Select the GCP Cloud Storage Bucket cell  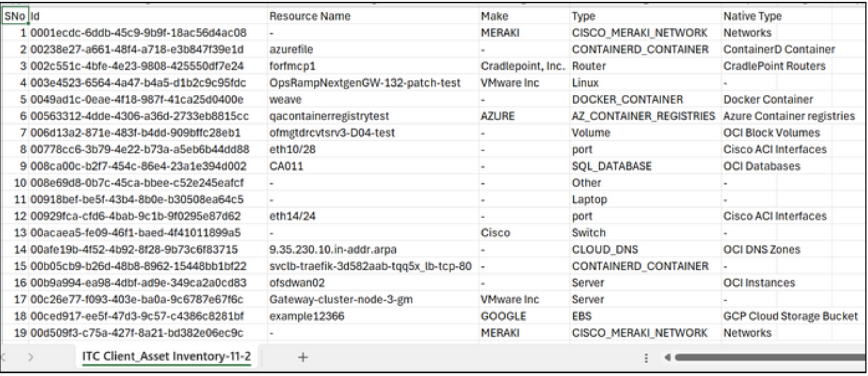pyautogui.click(x=790, y=316)
